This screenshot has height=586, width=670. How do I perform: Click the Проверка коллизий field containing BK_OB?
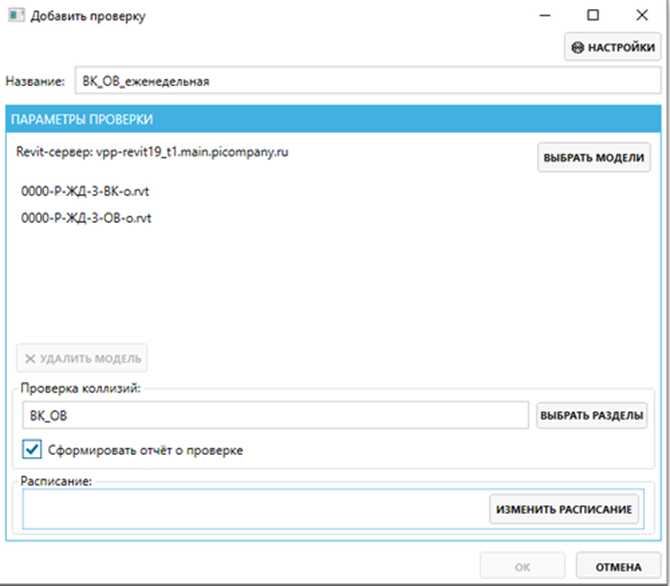tap(274, 416)
